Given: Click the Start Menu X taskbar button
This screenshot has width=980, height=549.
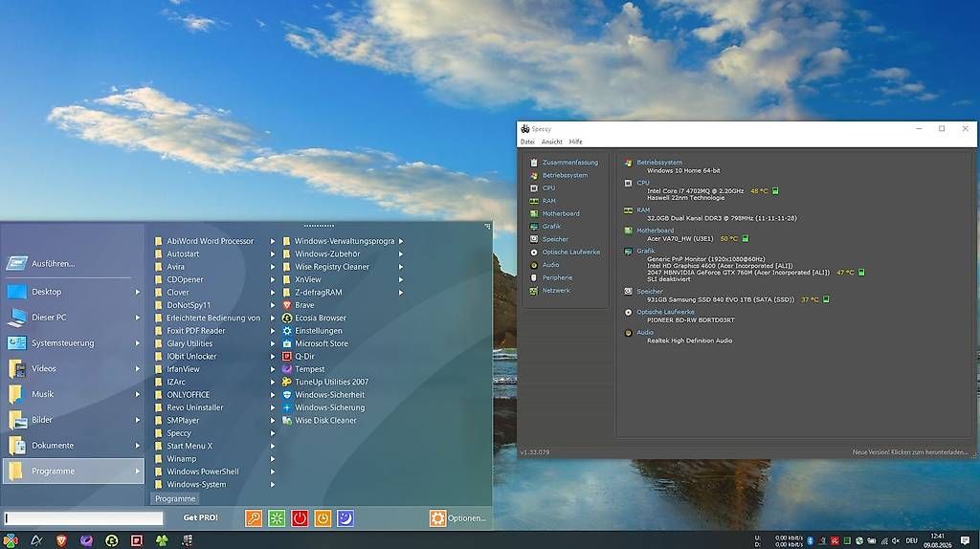Looking at the screenshot, I should 11,540.
